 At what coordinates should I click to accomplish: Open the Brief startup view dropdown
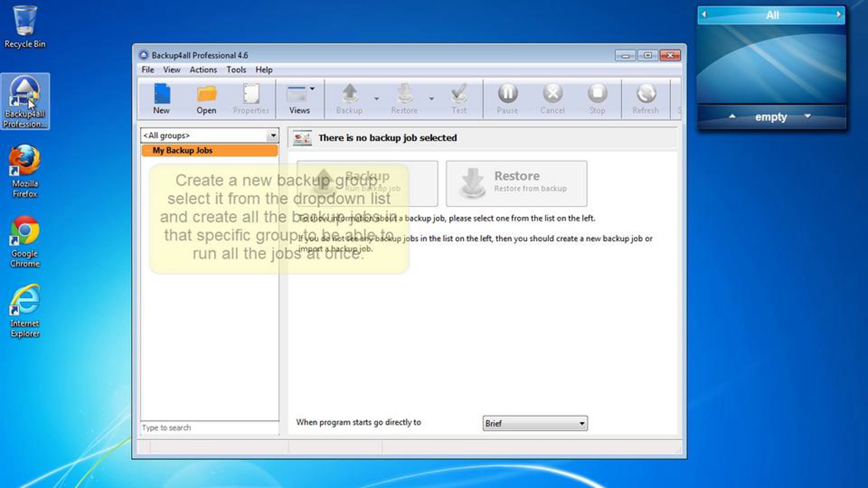582,423
